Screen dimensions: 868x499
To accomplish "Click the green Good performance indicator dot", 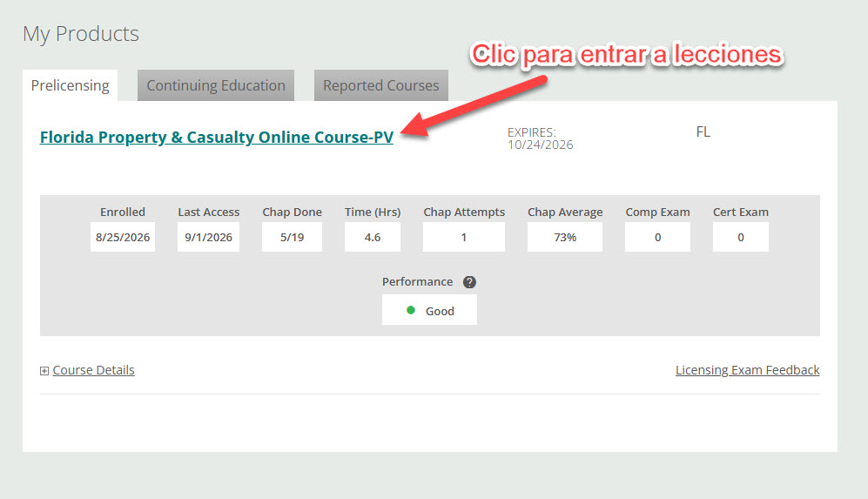I will [x=411, y=310].
